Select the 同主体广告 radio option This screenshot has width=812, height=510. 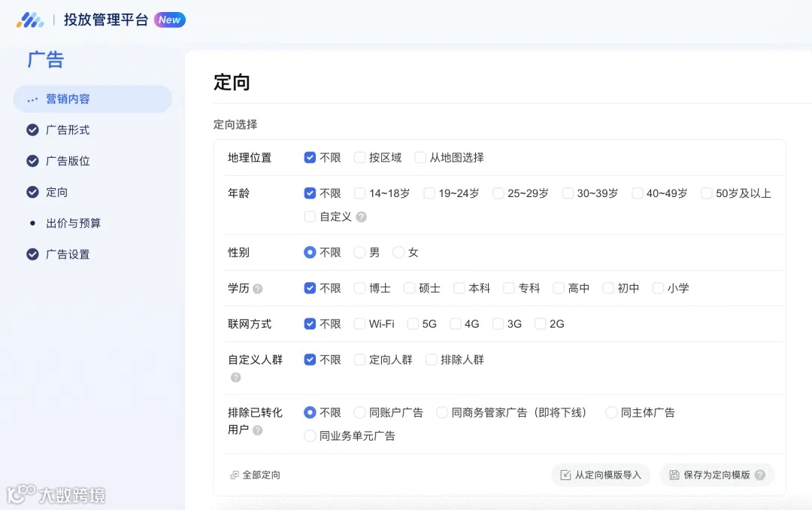click(x=611, y=412)
